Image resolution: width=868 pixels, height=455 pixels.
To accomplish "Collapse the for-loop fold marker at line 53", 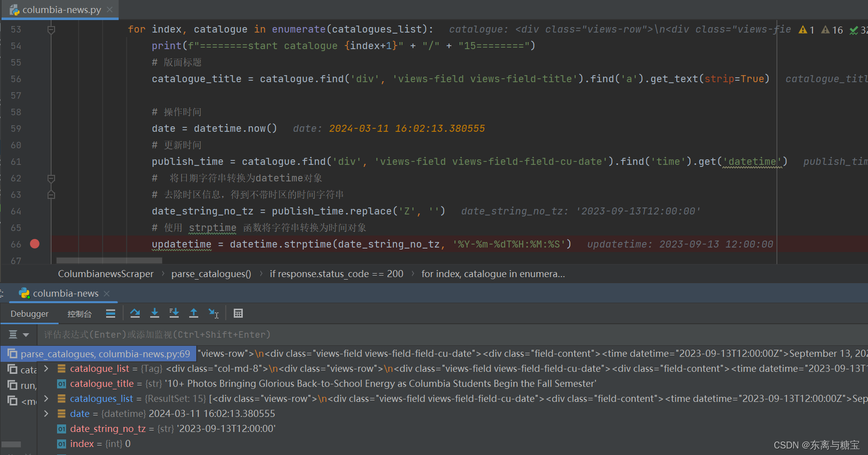I will pos(51,30).
